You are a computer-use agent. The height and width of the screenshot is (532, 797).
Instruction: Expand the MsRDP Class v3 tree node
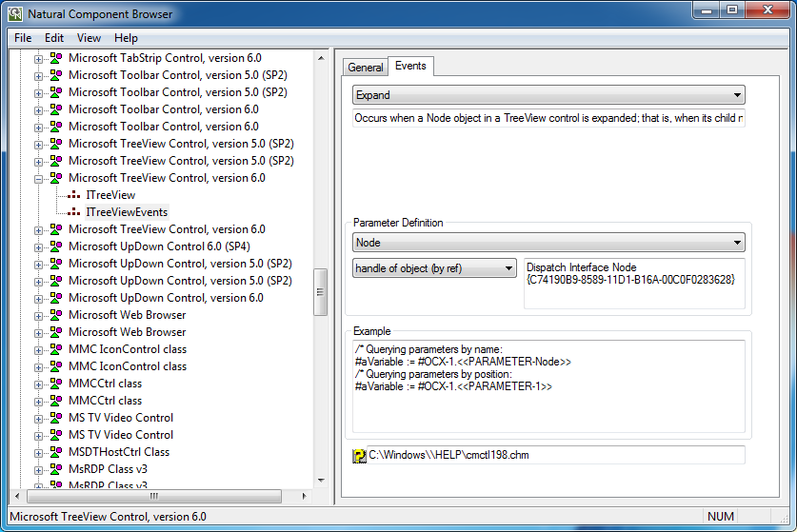39,469
